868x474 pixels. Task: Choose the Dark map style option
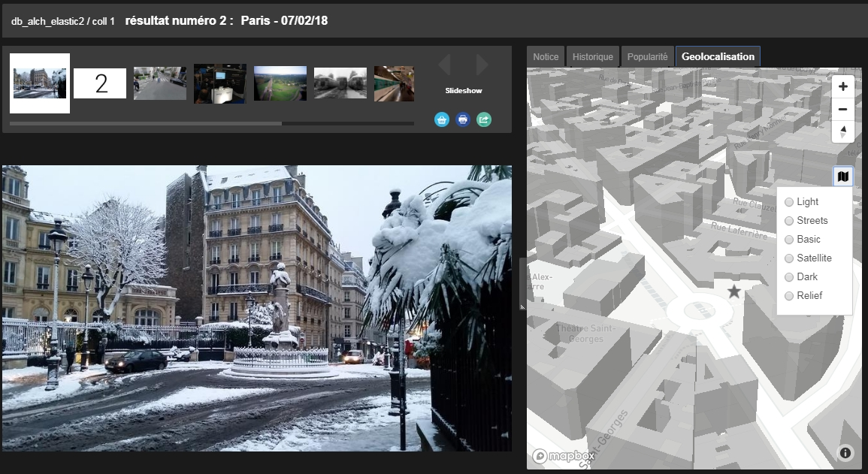[x=789, y=277]
